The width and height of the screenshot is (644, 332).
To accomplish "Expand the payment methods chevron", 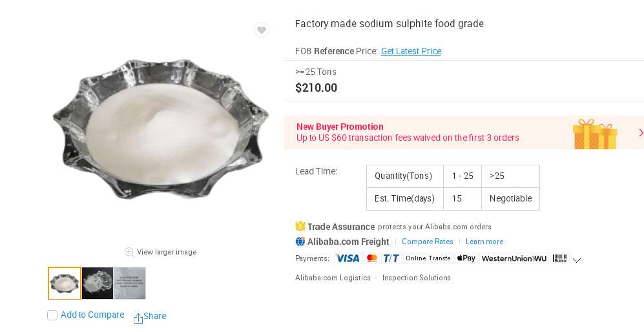I will 577,260.
